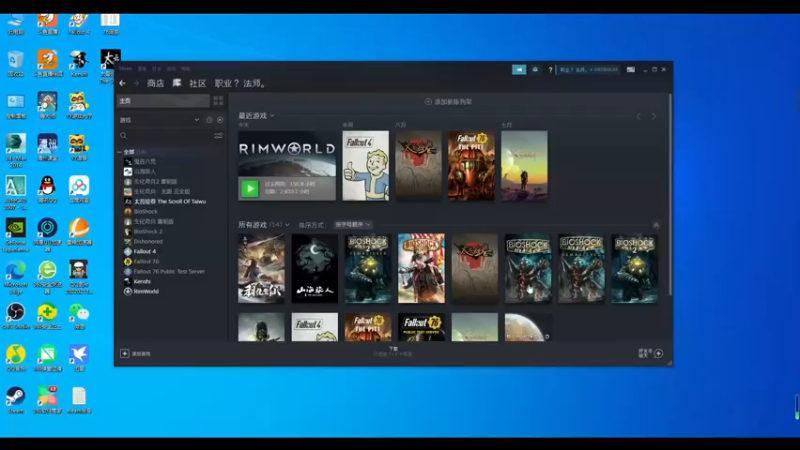This screenshot has height=450, width=800.
Task: Go back with the Steam back arrow
Action: [x=122, y=83]
